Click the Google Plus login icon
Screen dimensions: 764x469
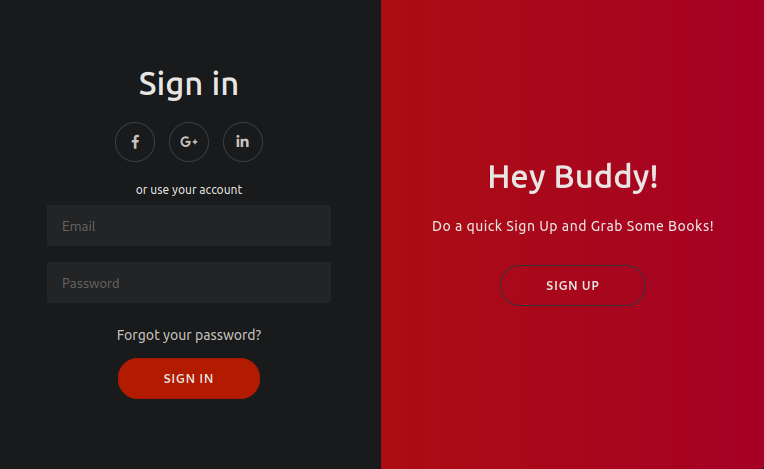pyautogui.click(x=189, y=142)
